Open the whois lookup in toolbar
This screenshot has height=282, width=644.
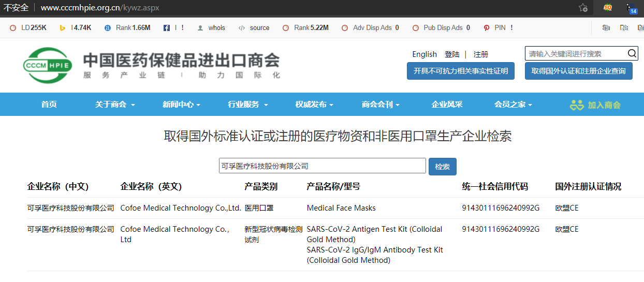[211, 28]
